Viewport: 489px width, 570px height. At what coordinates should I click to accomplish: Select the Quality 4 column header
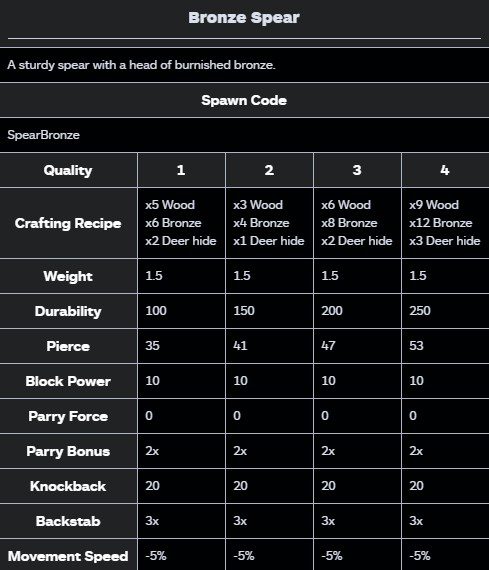[x=445, y=170]
